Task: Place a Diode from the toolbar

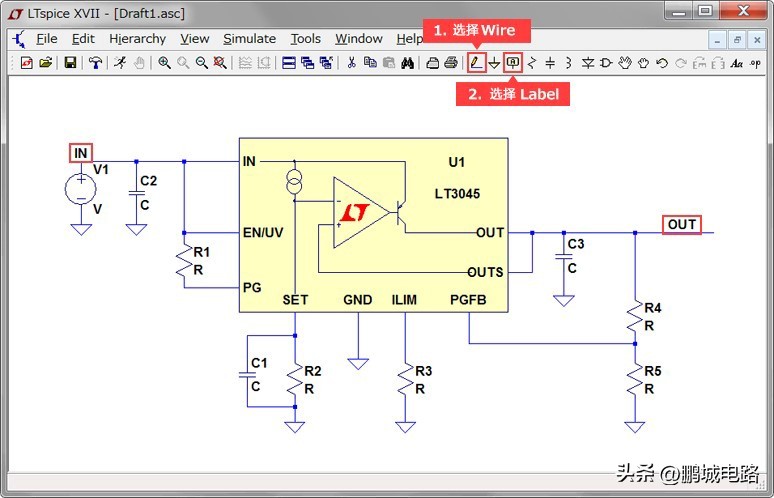Action: tap(587, 63)
